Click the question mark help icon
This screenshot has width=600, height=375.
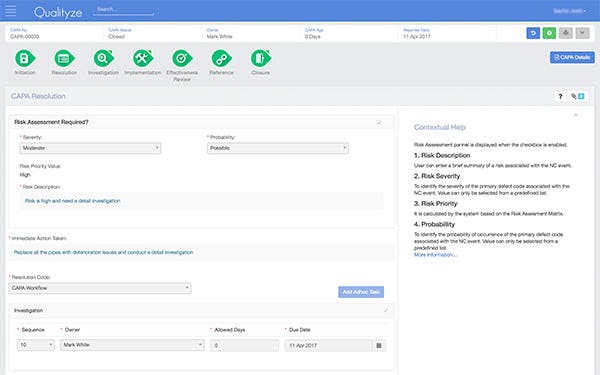(560, 96)
